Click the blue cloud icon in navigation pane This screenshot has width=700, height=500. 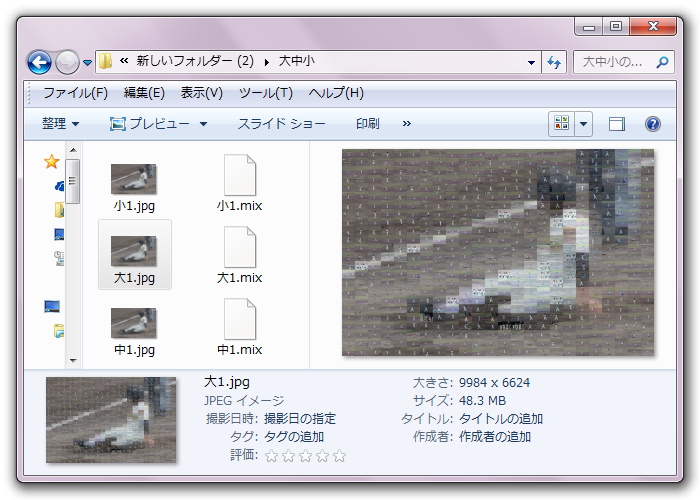(x=59, y=185)
